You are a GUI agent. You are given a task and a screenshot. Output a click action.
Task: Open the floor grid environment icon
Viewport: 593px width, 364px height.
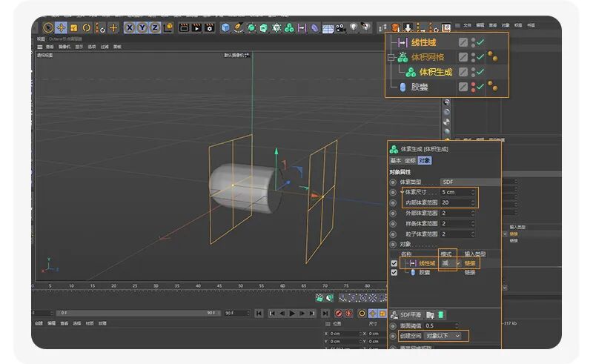tap(328, 28)
